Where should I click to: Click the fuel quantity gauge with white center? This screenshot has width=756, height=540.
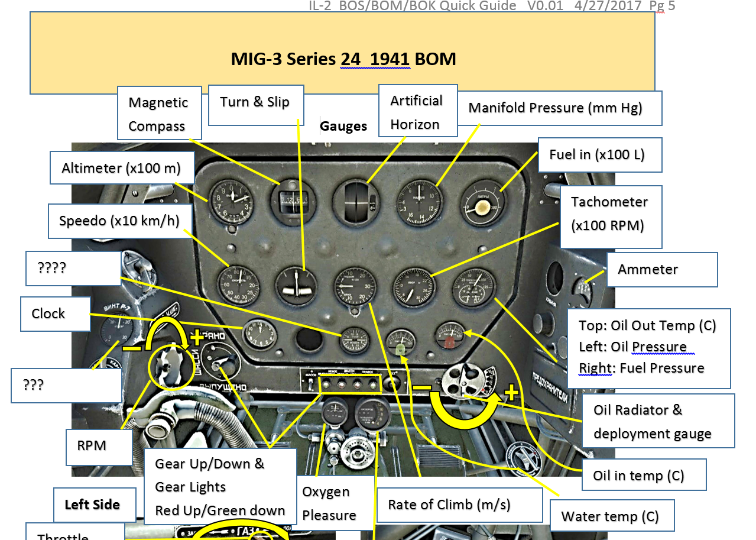coord(482,203)
